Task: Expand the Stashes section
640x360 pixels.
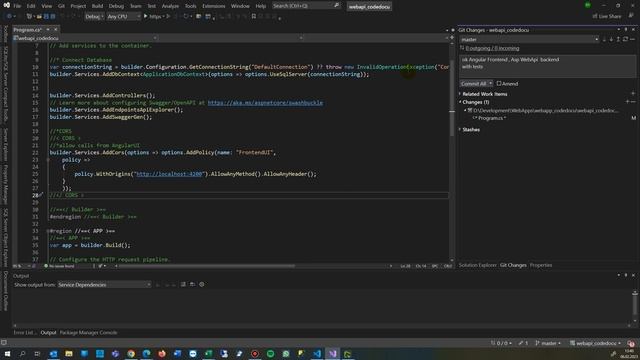Action: pyautogui.click(x=460, y=129)
